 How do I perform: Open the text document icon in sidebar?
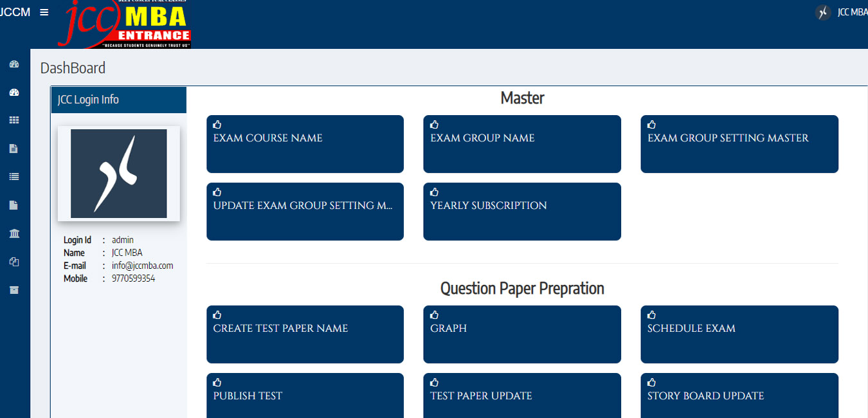coord(14,149)
